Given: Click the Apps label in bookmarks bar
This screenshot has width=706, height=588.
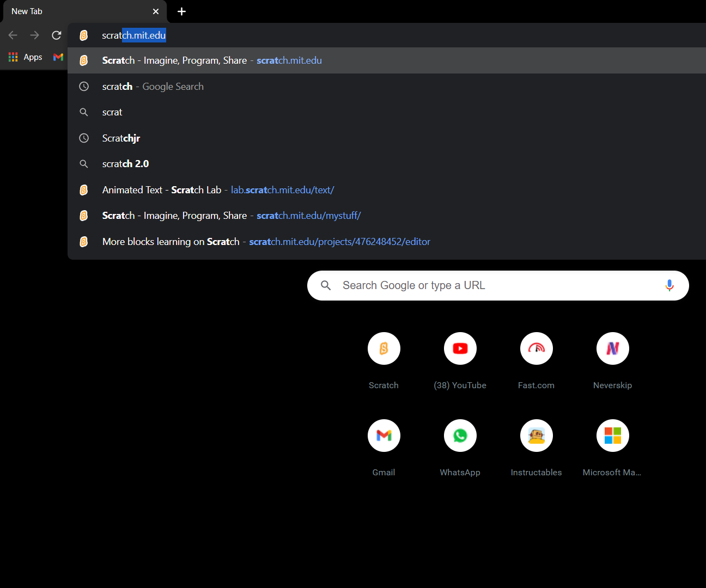Looking at the screenshot, I should click(x=33, y=57).
